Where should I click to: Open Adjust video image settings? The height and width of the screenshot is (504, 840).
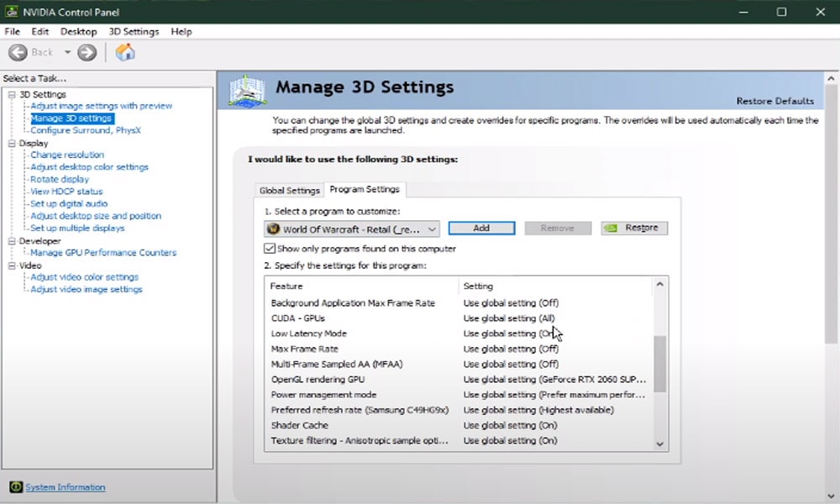pos(87,289)
